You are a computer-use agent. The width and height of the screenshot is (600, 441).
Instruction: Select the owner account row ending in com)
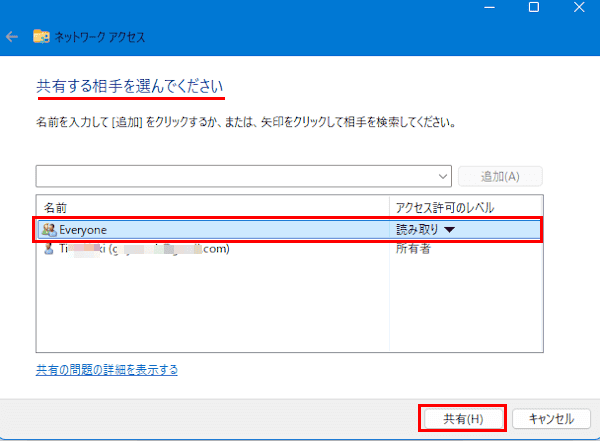[x=289, y=249]
